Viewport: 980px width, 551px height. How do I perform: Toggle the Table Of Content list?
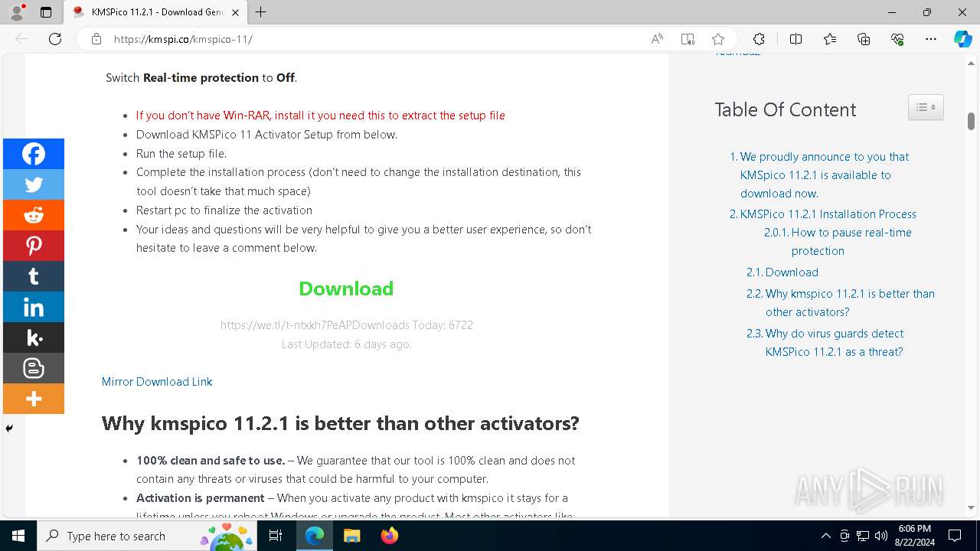926,107
